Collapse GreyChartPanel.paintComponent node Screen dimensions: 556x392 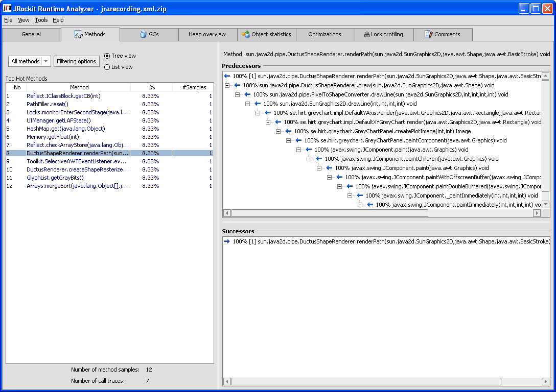(x=289, y=140)
